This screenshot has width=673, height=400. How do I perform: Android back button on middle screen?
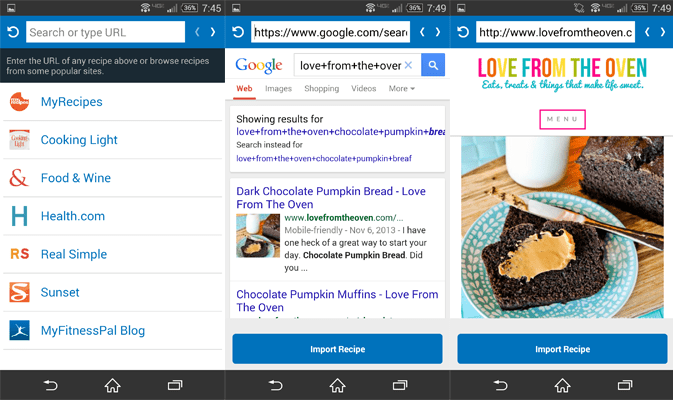pos(276,385)
